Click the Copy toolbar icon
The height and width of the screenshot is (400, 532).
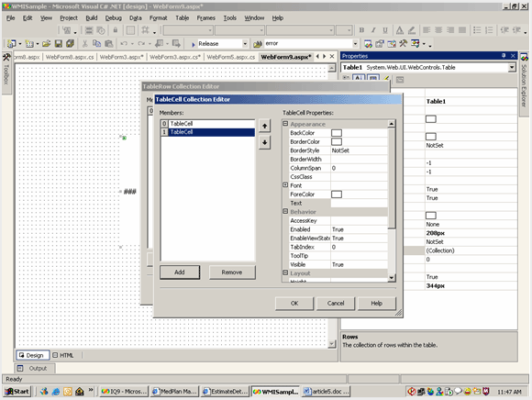pos(96,43)
